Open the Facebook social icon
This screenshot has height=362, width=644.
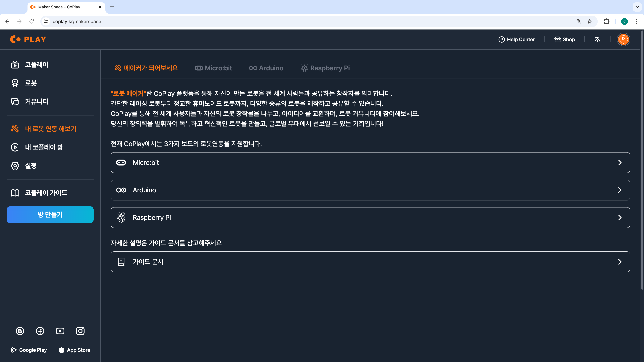pyautogui.click(x=40, y=331)
